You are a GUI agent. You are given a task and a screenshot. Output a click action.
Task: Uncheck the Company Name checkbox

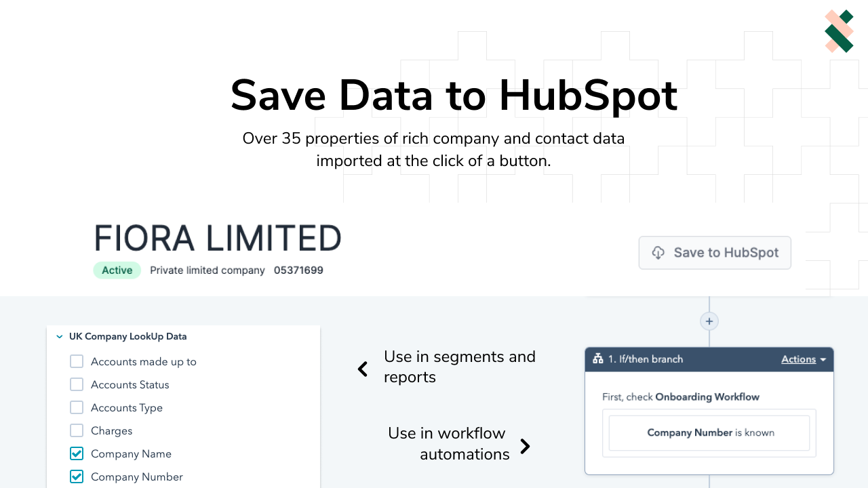(x=77, y=454)
